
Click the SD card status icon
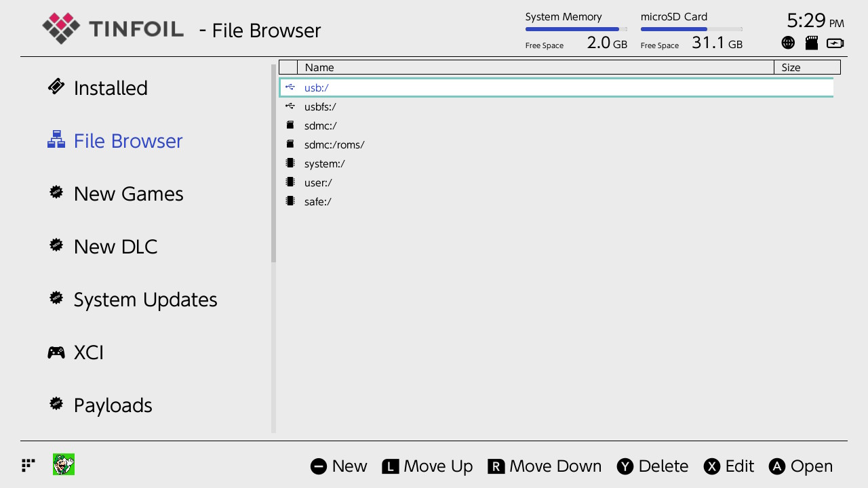pos(811,43)
